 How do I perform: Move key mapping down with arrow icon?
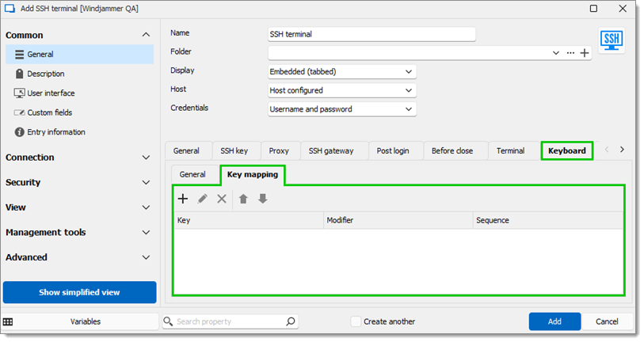pos(263,199)
